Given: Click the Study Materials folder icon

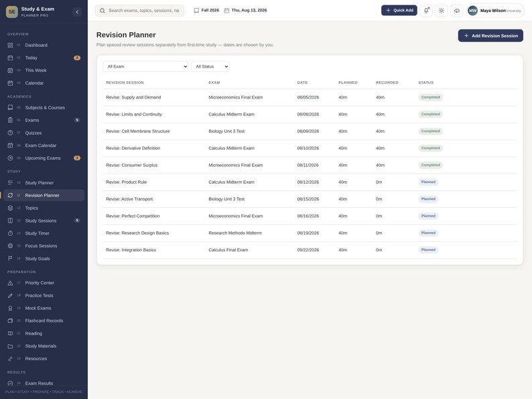Looking at the screenshot, I should [x=10, y=346].
